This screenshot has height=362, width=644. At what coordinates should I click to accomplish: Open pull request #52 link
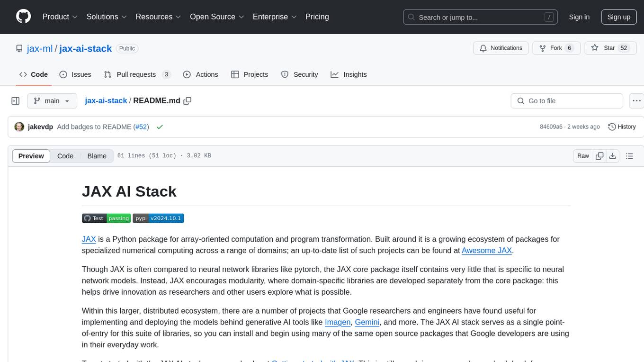point(141,127)
